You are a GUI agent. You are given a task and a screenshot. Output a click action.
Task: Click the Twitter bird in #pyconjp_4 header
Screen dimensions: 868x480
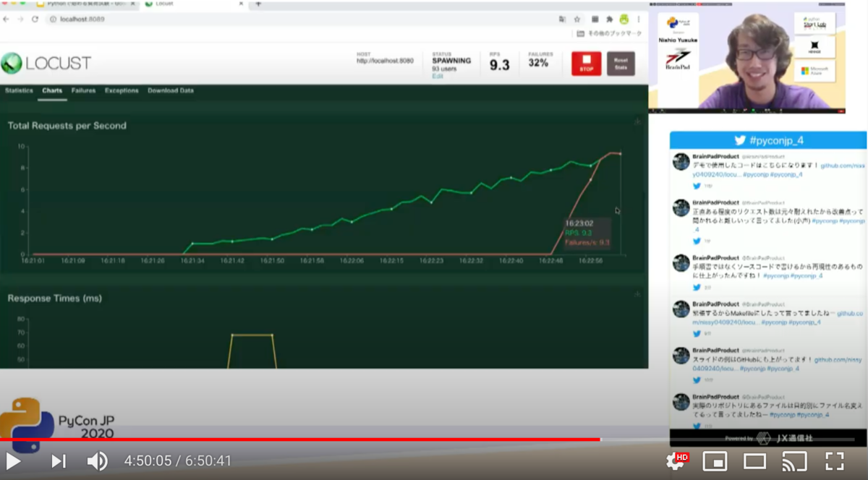pyautogui.click(x=740, y=140)
